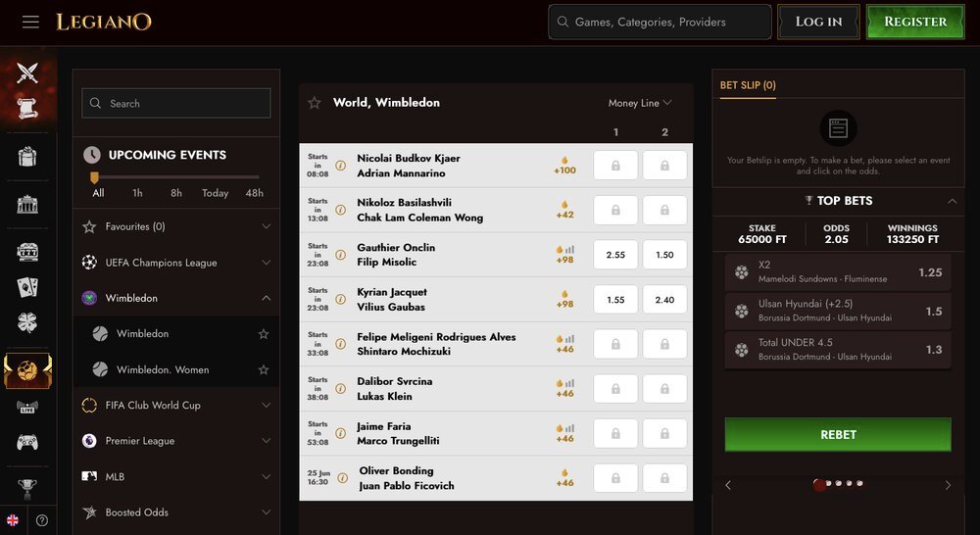Show info for Onclin vs Misolic match

point(341,255)
